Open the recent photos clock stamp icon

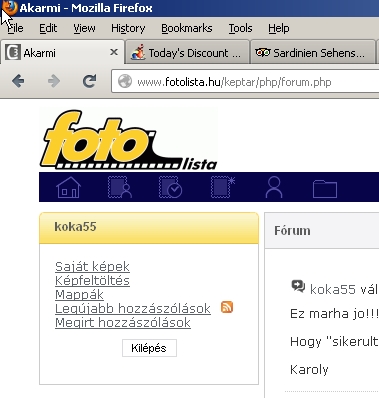[x=170, y=187]
